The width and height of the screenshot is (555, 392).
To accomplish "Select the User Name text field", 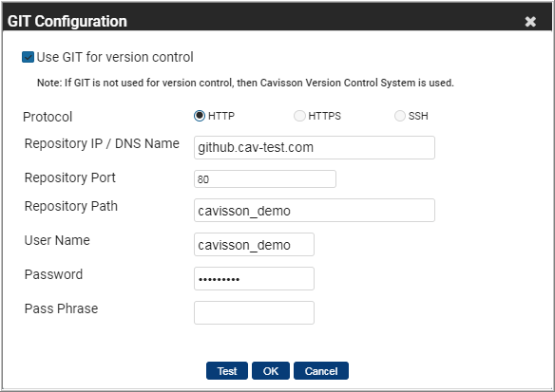I will [254, 244].
